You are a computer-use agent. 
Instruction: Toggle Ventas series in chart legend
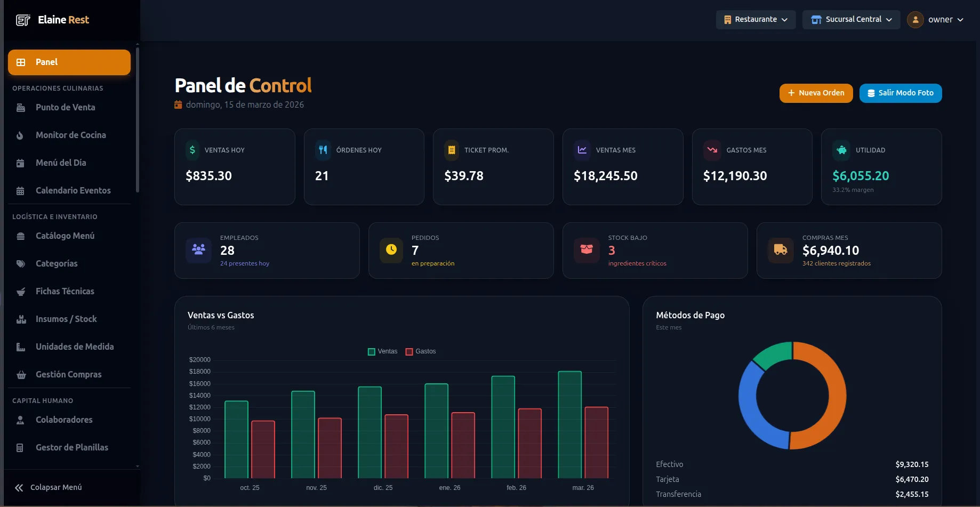coord(383,351)
